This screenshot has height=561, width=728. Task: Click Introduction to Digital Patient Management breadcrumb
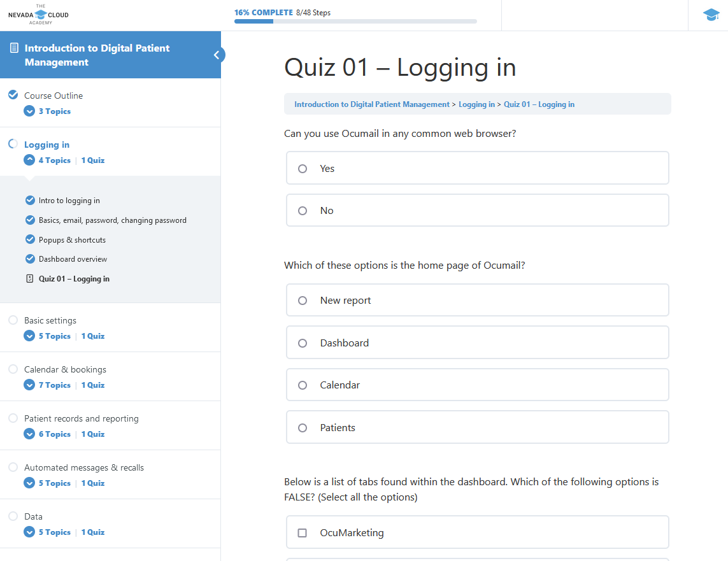tap(372, 104)
